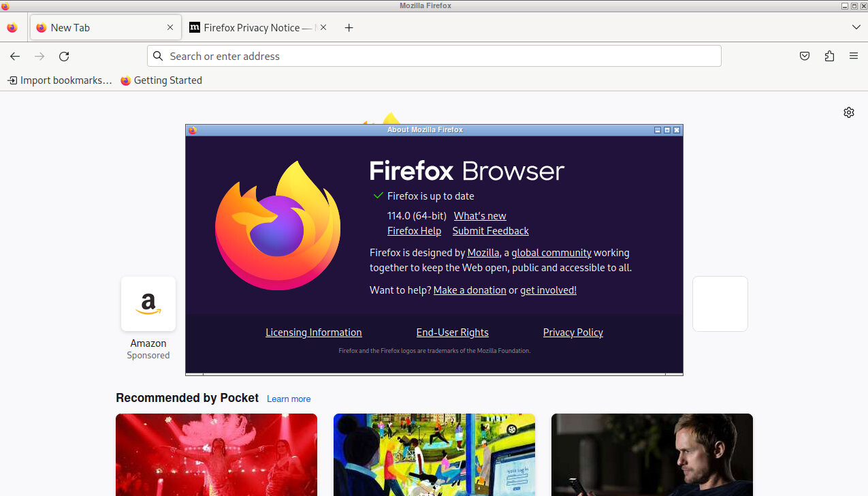Viewport: 868px width, 496px height.
Task: Open the Licensing Information link
Action: coord(313,332)
